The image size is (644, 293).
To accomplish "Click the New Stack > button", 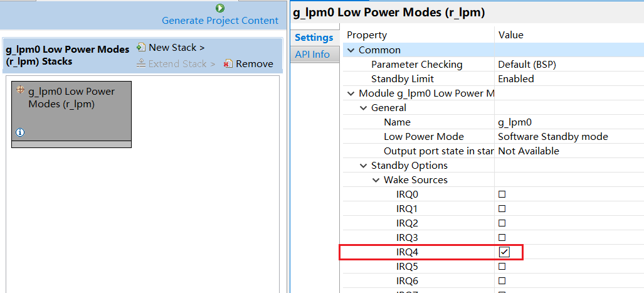I will [176, 48].
